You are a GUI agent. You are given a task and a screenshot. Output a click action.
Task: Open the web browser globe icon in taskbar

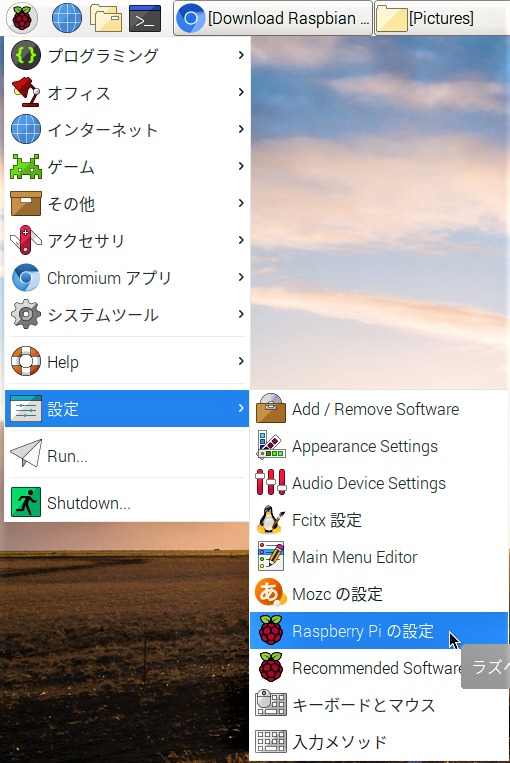(x=67, y=18)
